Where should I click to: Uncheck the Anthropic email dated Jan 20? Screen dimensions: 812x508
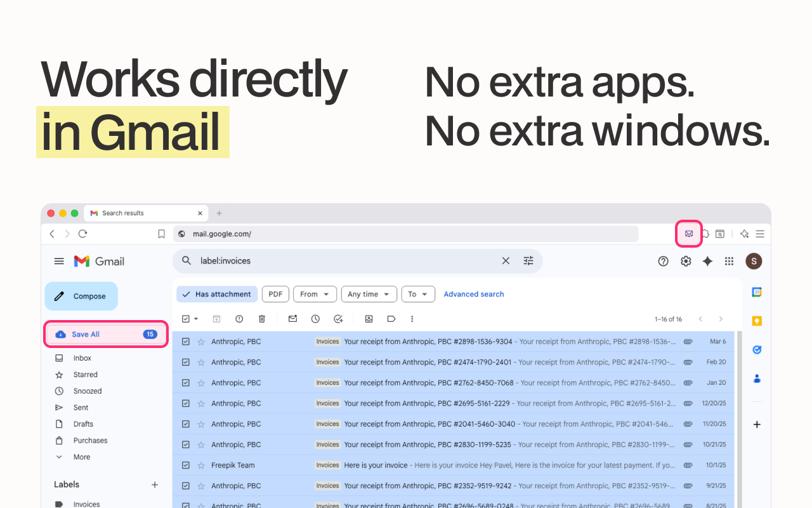(x=186, y=383)
